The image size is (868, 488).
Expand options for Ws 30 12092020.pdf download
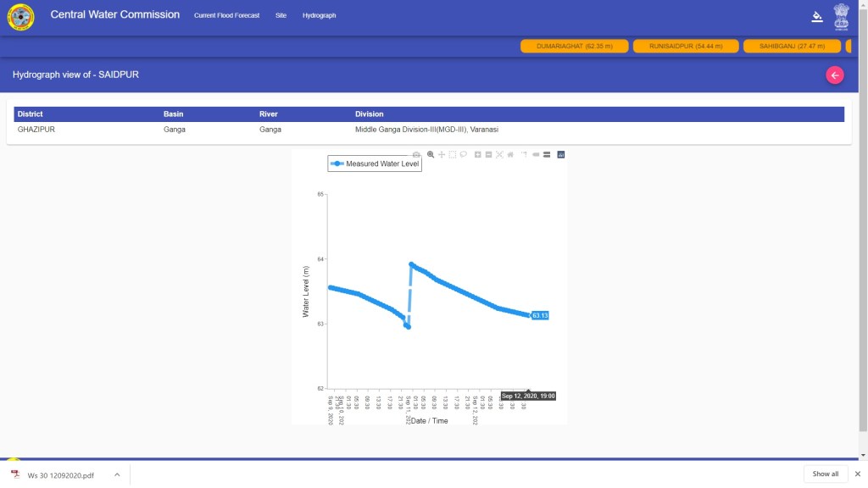tap(117, 474)
